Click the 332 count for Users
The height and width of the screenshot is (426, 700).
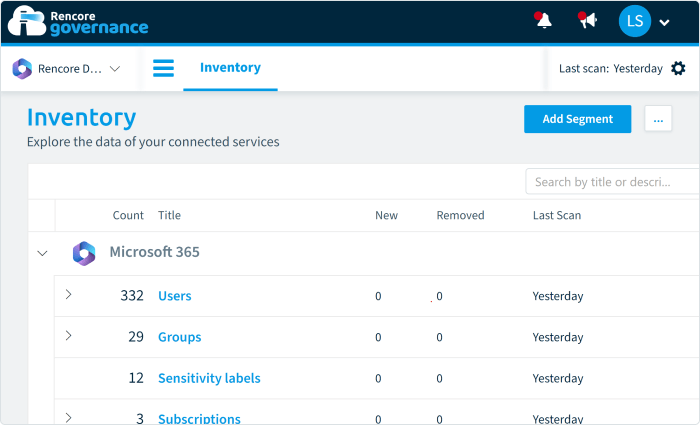pos(132,296)
